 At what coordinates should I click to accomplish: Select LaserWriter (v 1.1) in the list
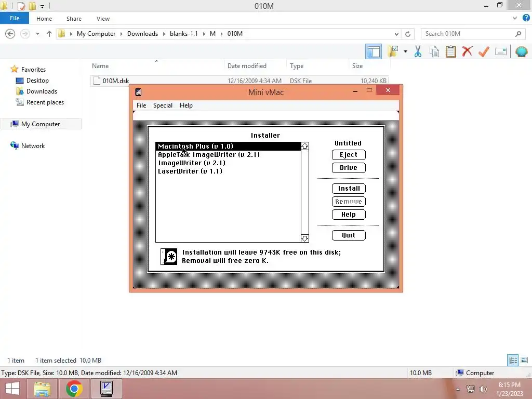click(x=228, y=171)
